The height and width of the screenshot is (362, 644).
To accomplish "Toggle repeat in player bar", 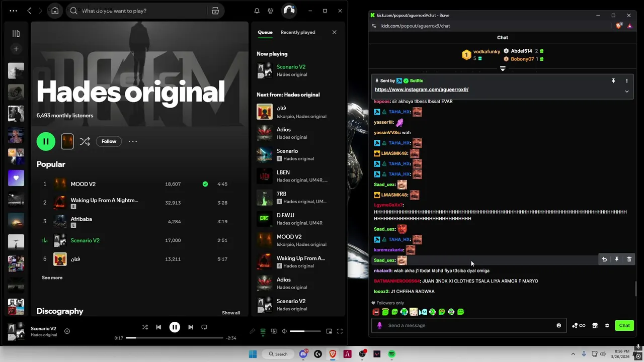I will [x=204, y=327].
